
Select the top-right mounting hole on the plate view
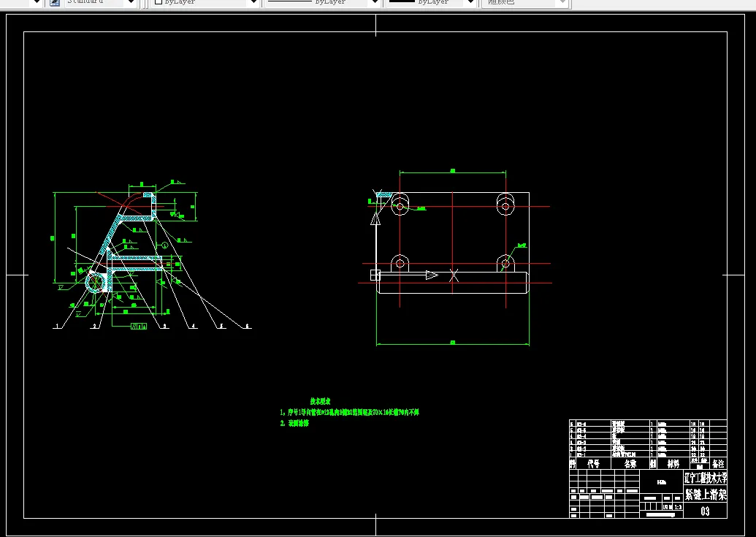coord(505,206)
